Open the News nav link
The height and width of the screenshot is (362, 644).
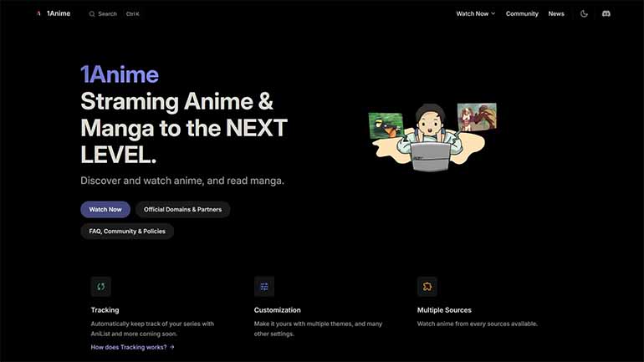(x=556, y=13)
